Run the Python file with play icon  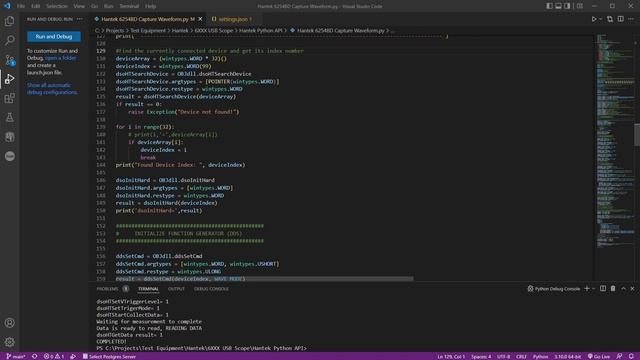[x=594, y=19]
